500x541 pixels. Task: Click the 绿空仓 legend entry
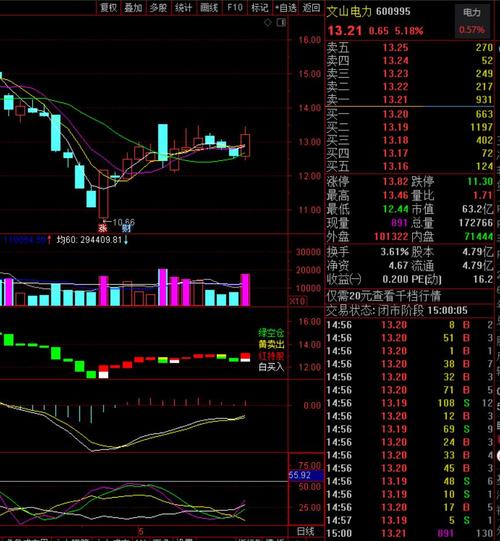[271, 333]
